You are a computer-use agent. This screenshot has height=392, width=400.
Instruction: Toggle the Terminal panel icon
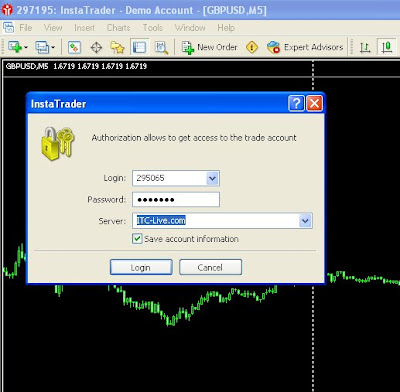[139, 47]
